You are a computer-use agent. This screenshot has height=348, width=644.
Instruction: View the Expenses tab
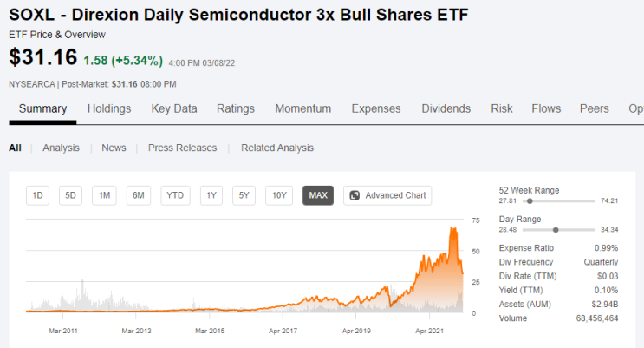coord(376,108)
